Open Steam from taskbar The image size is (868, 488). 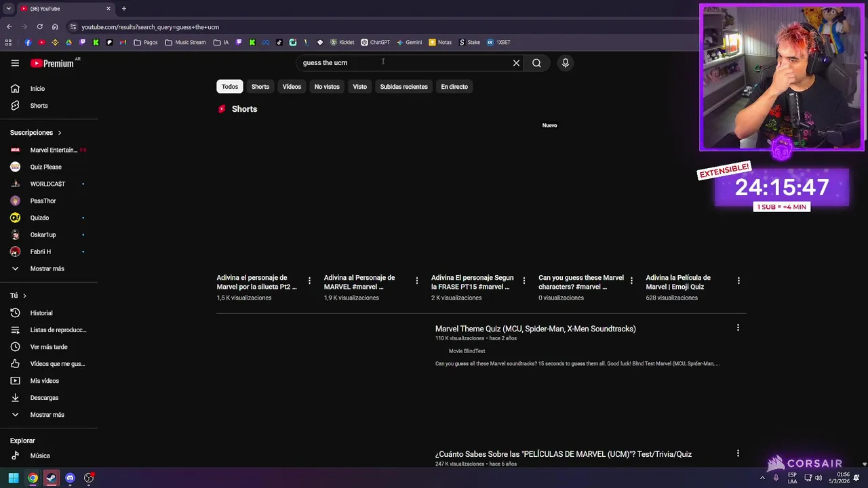point(51,478)
